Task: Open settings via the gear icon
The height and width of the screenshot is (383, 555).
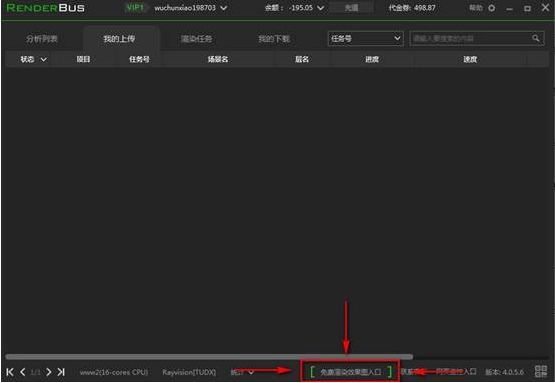Action: [x=492, y=8]
